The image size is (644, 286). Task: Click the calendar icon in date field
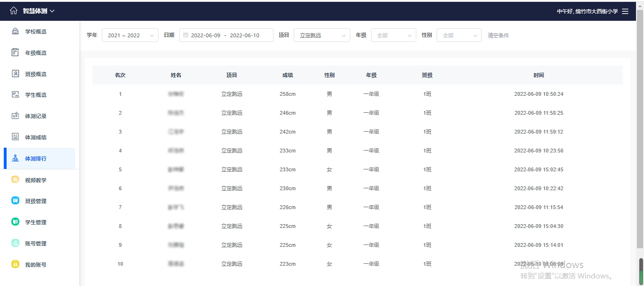186,35
